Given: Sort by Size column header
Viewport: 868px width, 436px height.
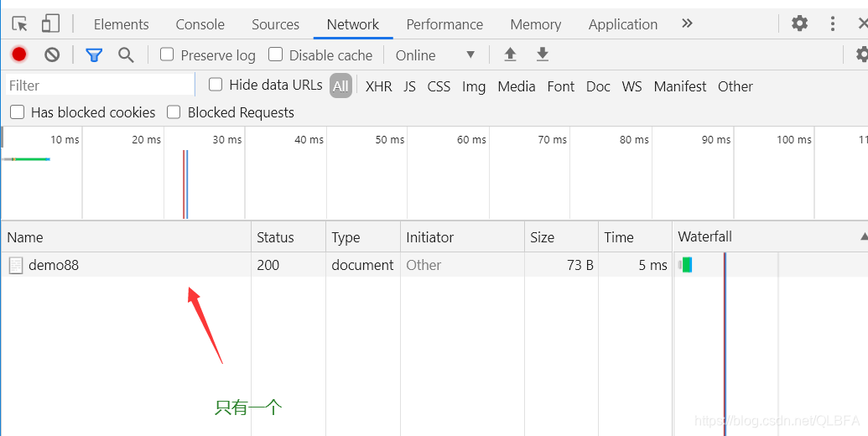Looking at the screenshot, I should pyautogui.click(x=561, y=236).
